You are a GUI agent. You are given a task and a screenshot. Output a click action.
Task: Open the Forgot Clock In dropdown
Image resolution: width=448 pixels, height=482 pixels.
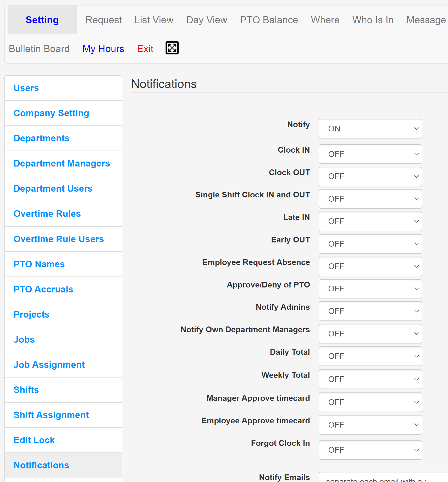pos(370,450)
